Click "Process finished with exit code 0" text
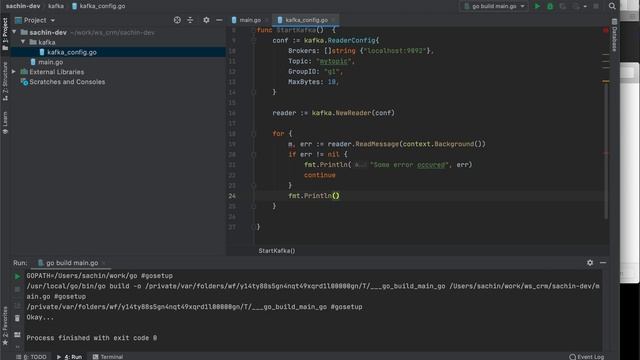The image size is (640, 360). [92, 338]
